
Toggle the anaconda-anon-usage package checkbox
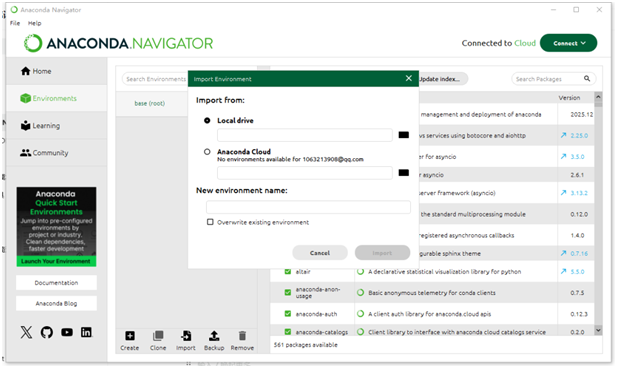(x=288, y=292)
